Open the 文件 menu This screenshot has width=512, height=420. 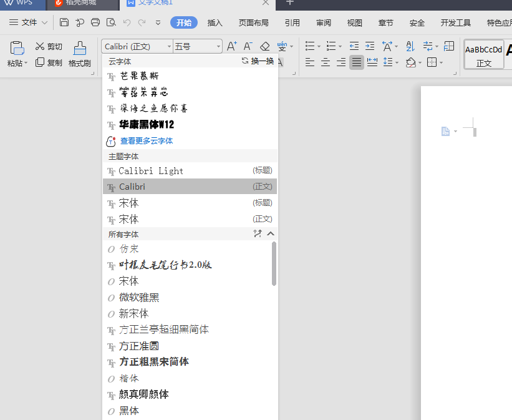[29, 22]
